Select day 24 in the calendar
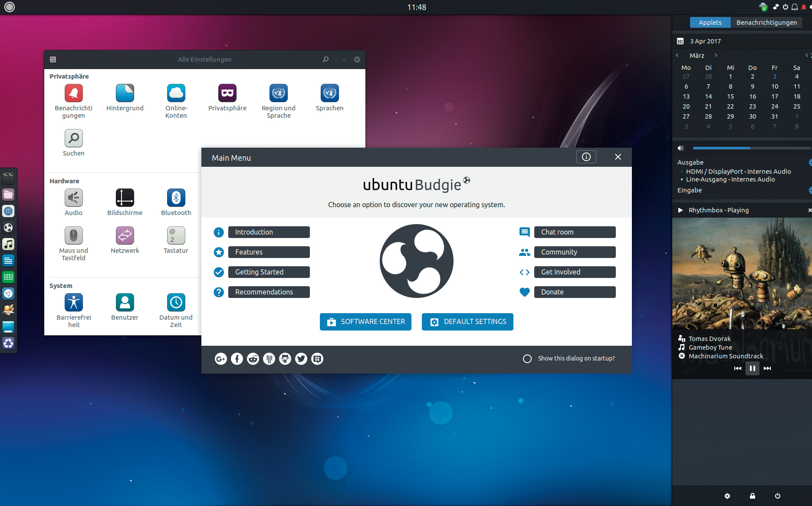This screenshot has height=506, width=812. 775,106
